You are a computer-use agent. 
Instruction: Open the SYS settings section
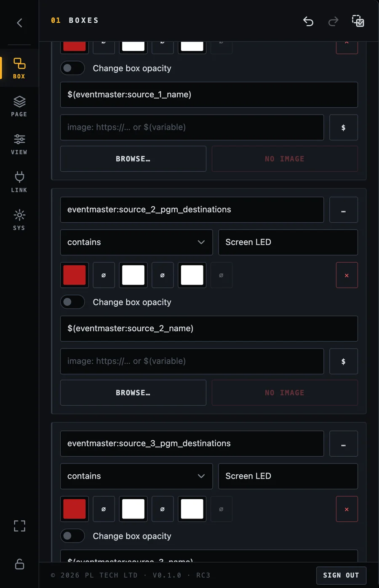tap(19, 220)
